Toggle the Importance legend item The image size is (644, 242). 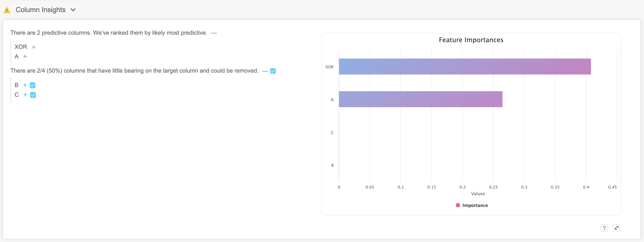coord(475,205)
